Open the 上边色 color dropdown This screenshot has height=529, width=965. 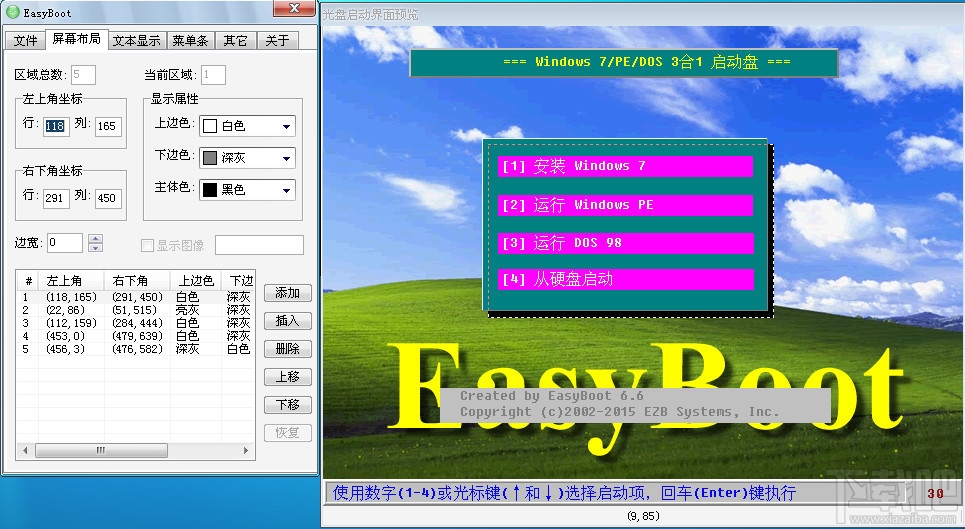(286, 126)
